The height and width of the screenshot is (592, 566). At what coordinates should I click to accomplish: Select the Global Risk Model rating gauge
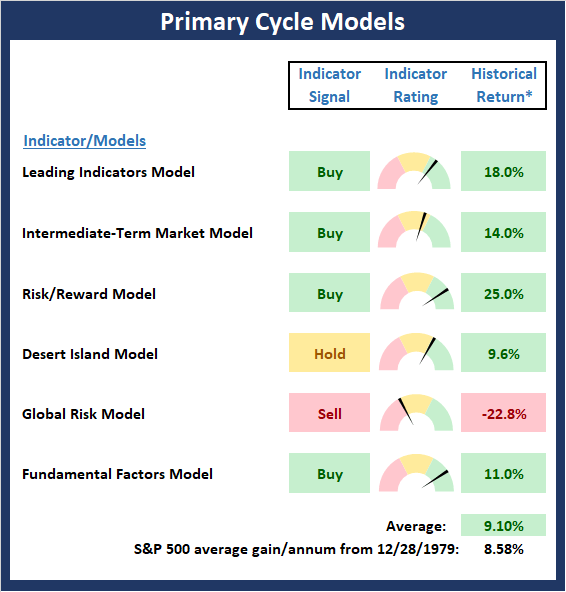[416, 412]
